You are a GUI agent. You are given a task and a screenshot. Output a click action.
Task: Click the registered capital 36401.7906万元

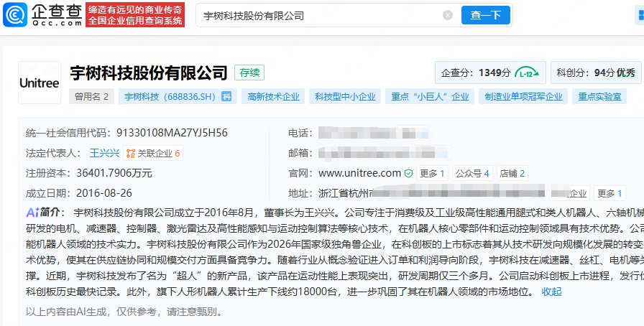pyautogui.click(x=114, y=173)
